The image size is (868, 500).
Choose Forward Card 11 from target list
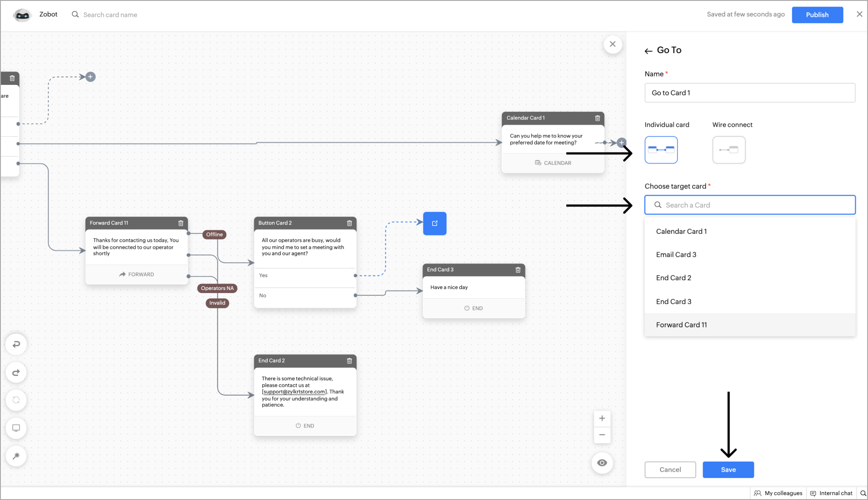pos(681,325)
